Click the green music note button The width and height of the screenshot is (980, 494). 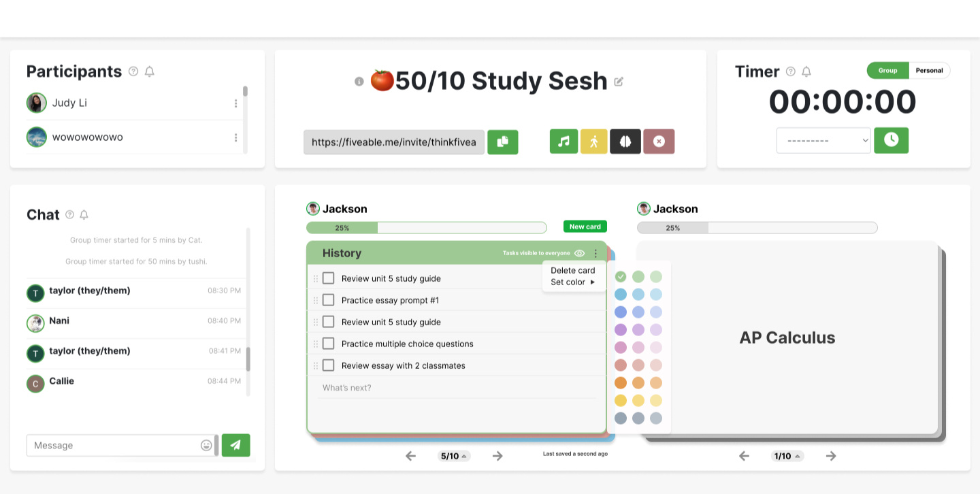coord(563,142)
